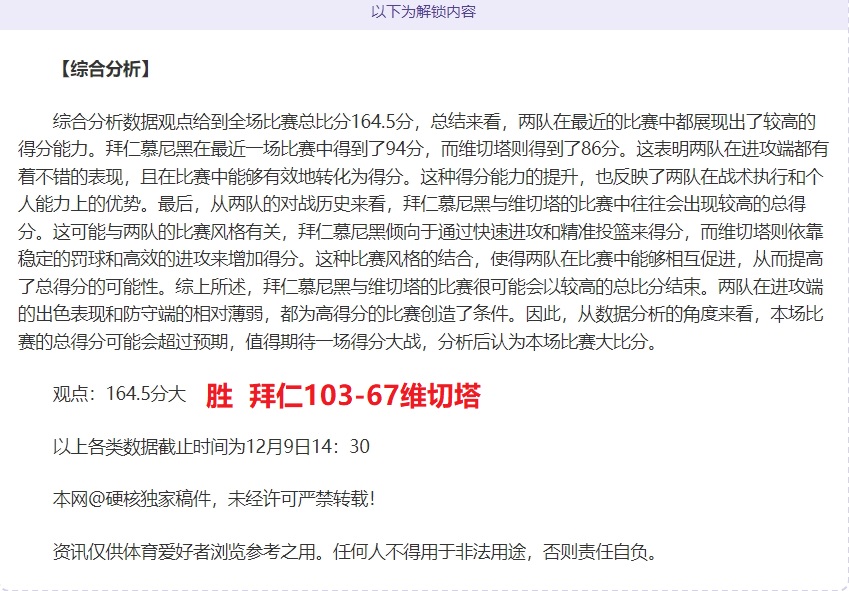The image size is (849, 591).
Task: Click the line starting '的出色表现和防守端的相对薄弱'
Action: (x=421, y=314)
